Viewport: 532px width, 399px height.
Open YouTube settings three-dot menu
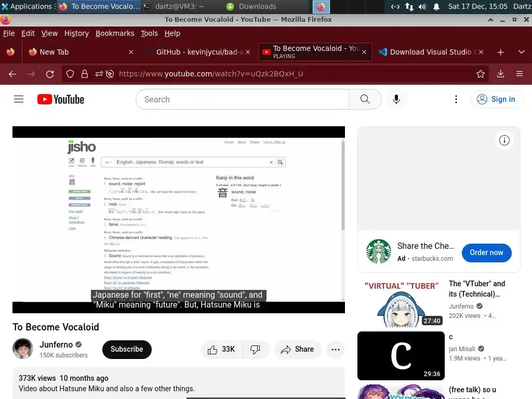456,99
